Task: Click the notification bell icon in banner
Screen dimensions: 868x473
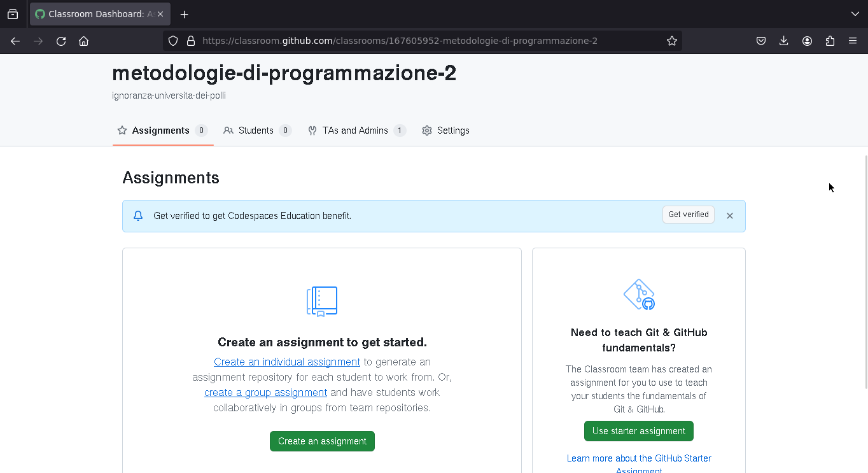Action: coord(138,216)
